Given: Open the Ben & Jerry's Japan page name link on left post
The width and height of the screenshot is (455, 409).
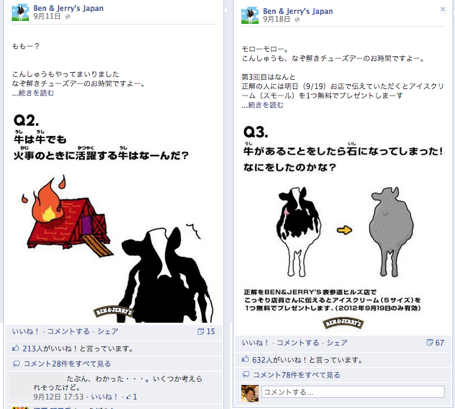Looking at the screenshot, I should (68, 8).
